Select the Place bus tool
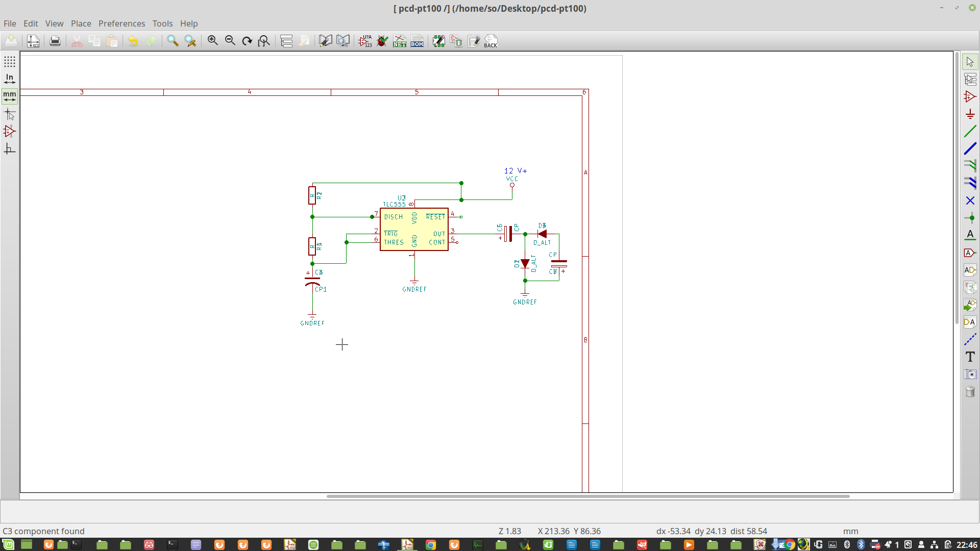This screenshot has width=980, height=551. (970, 148)
